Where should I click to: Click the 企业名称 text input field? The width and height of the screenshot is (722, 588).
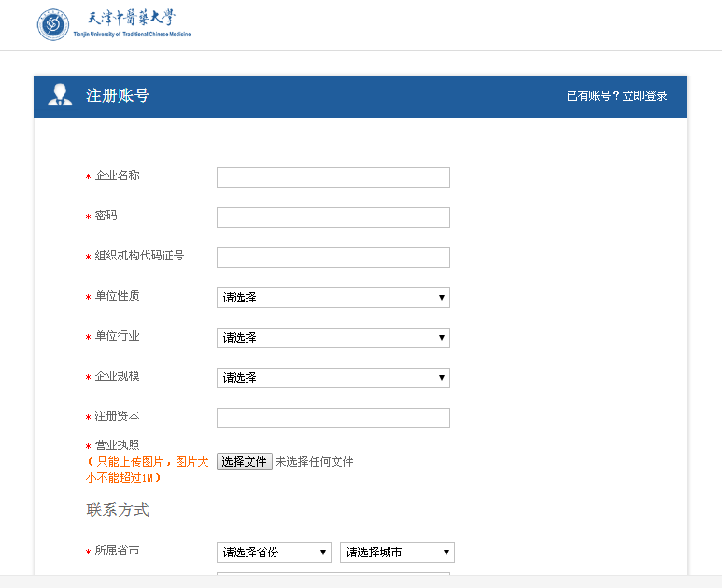point(333,177)
